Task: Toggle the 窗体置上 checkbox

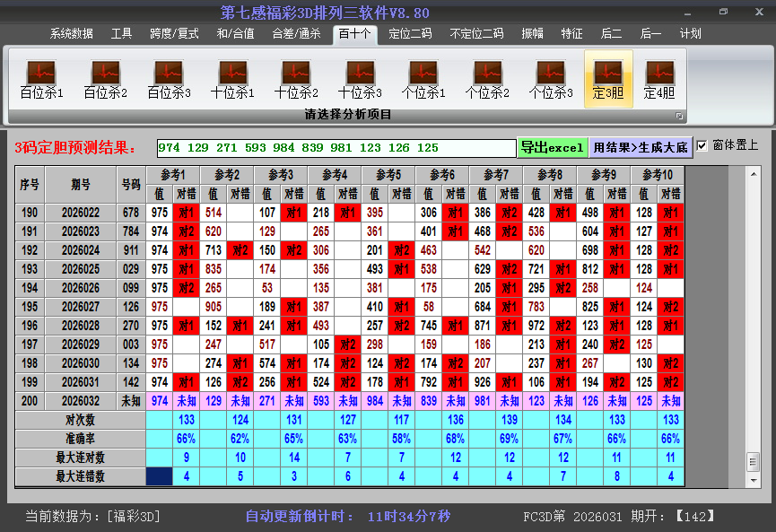Action: click(702, 145)
